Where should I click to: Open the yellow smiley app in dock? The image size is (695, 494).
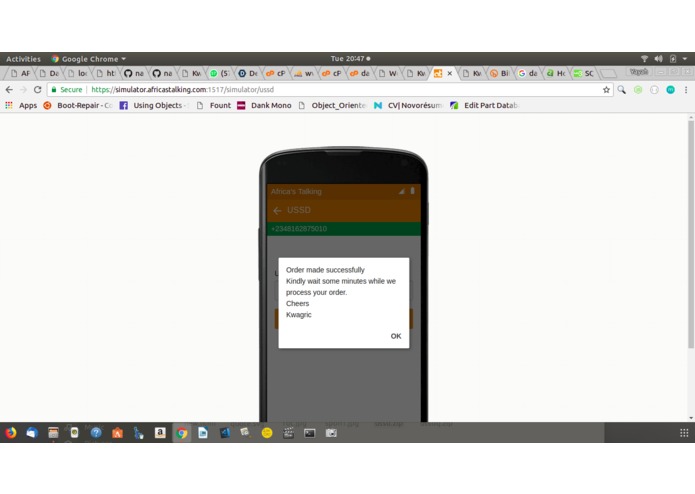[x=267, y=433]
